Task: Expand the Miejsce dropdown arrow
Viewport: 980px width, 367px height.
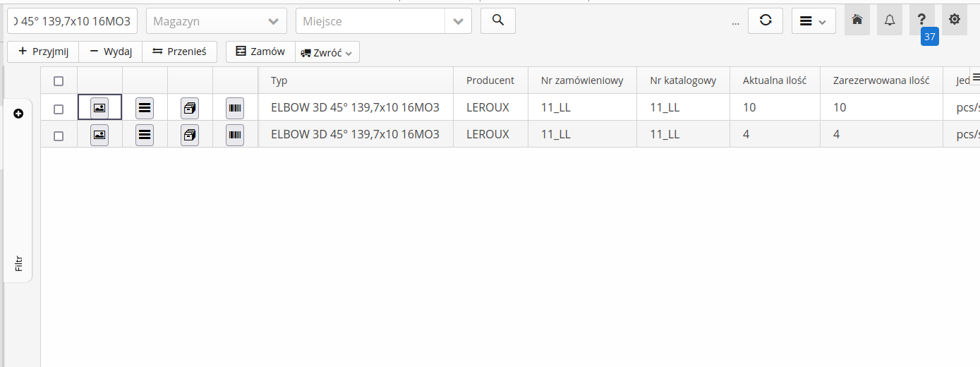Action: tap(458, 21)
